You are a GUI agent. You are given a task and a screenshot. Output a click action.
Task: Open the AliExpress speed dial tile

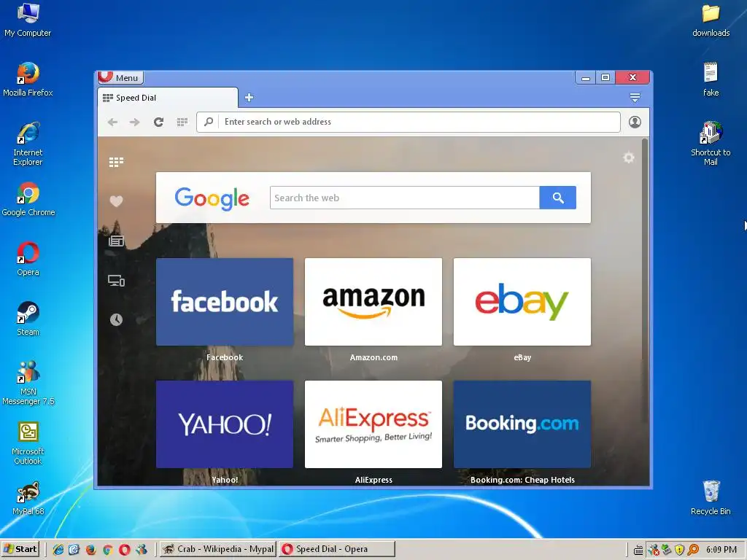[x=373, y=424]
